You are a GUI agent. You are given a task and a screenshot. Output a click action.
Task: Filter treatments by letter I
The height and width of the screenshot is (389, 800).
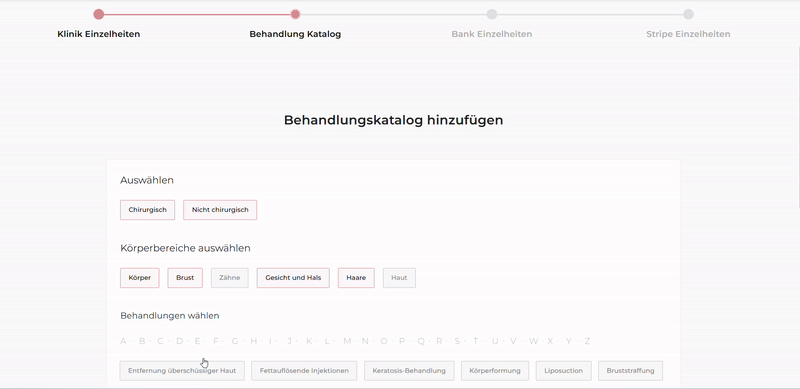pyautogui.click(x=270, y=341)
